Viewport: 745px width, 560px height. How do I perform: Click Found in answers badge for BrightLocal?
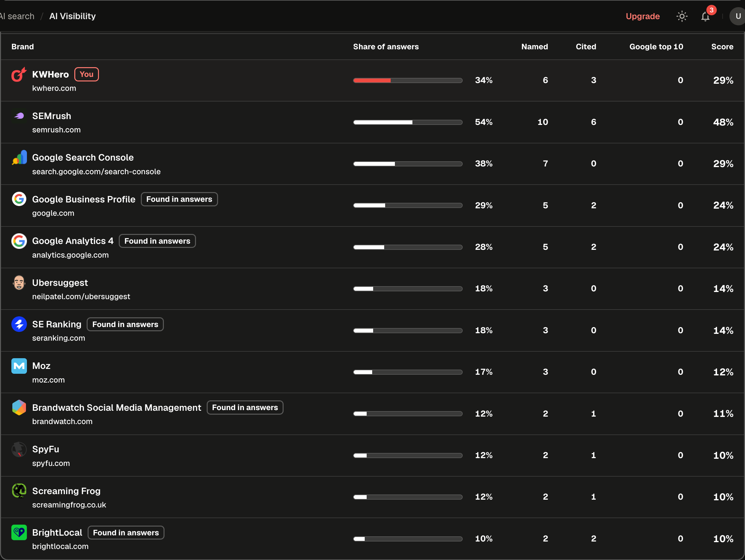(126, 532)
